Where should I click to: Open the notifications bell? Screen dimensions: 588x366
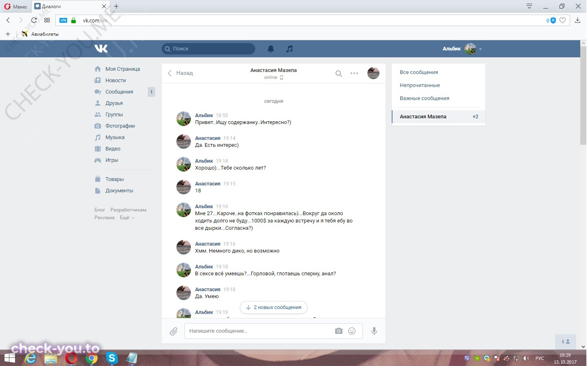271,49
